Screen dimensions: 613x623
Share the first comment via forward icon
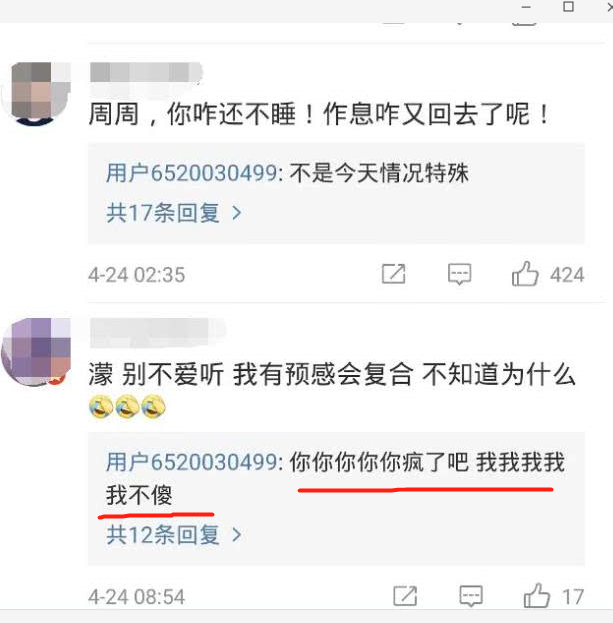coord(393,274)
